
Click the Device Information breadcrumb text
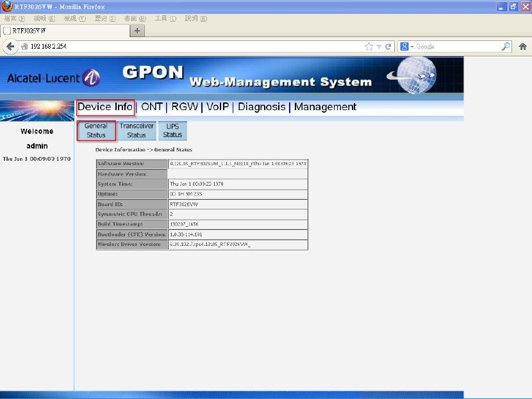pos(144,149)
